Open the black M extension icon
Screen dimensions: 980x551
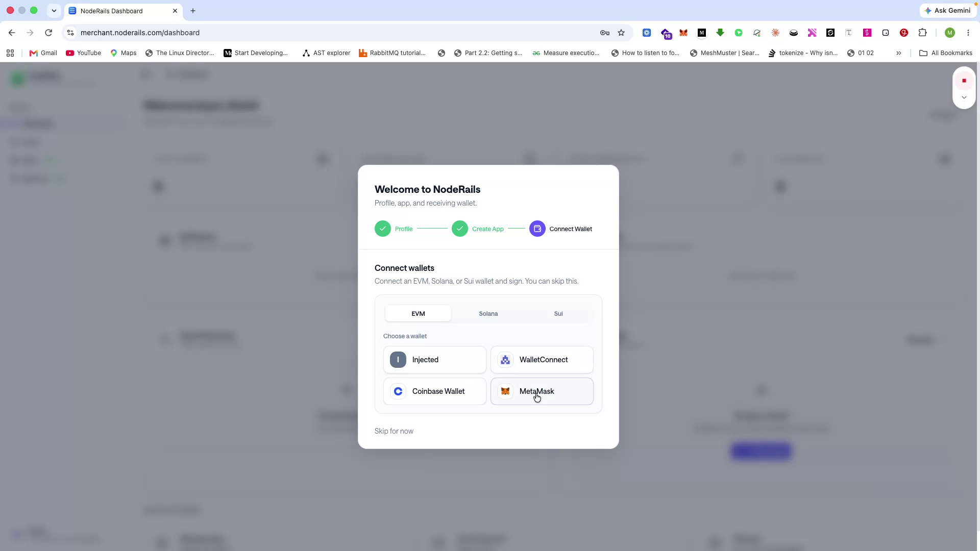[x=702, y=33]
